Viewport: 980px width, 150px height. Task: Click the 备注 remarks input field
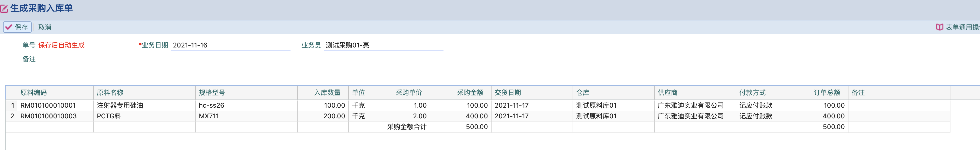click(240, 59)
